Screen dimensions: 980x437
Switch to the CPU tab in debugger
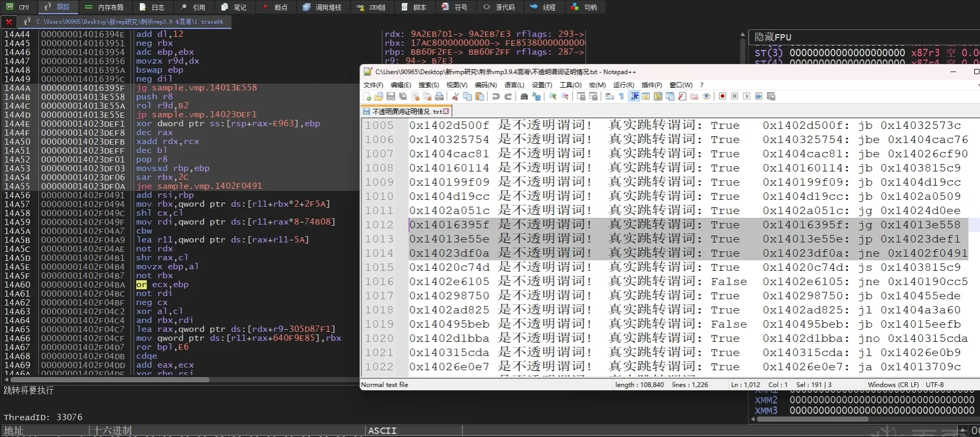point(18,7)
